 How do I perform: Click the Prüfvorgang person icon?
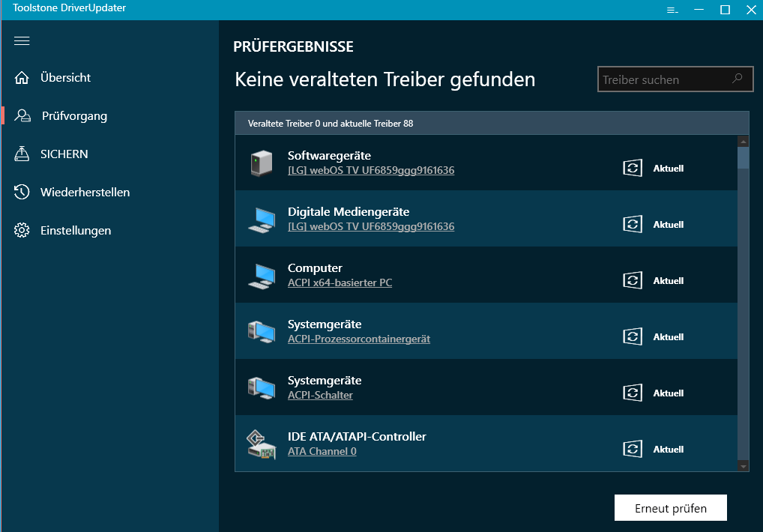coord(22,115)
